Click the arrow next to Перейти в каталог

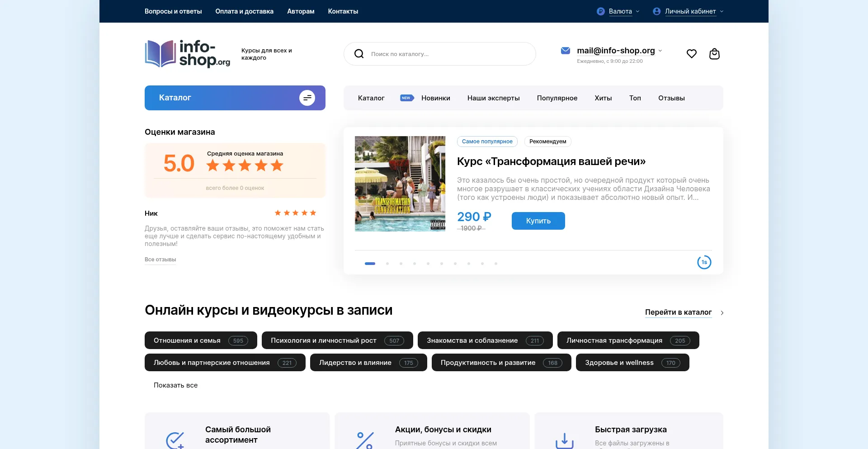[722, 313]
